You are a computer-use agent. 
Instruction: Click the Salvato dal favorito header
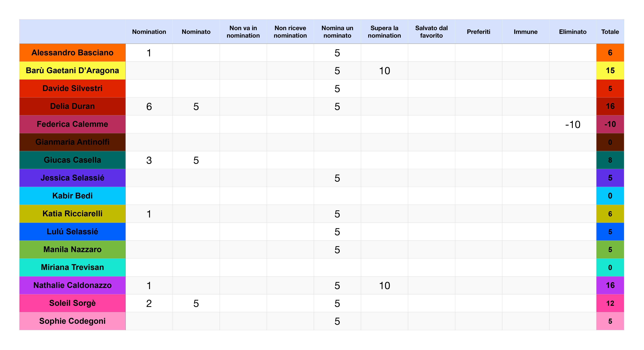[x=431, y=32]
